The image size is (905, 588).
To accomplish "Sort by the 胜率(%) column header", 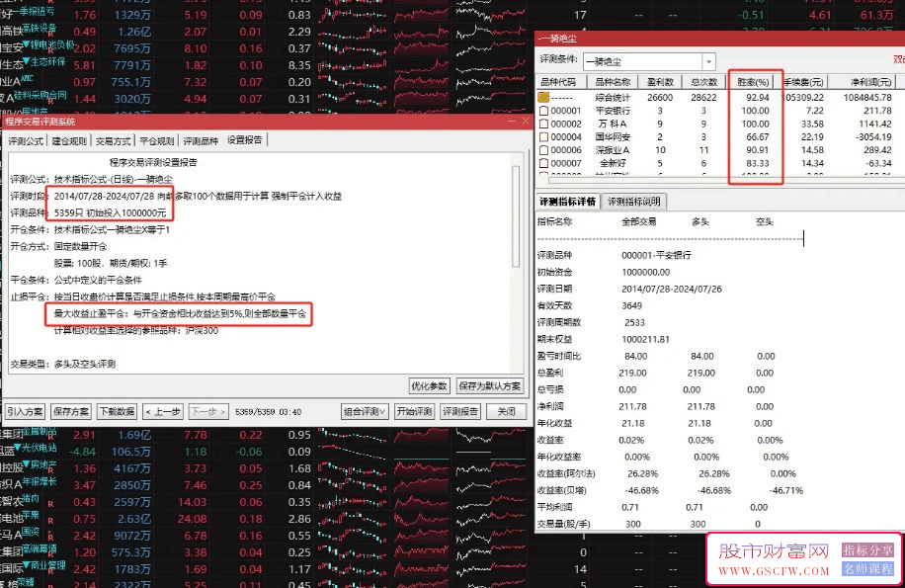I will [753, 82].
